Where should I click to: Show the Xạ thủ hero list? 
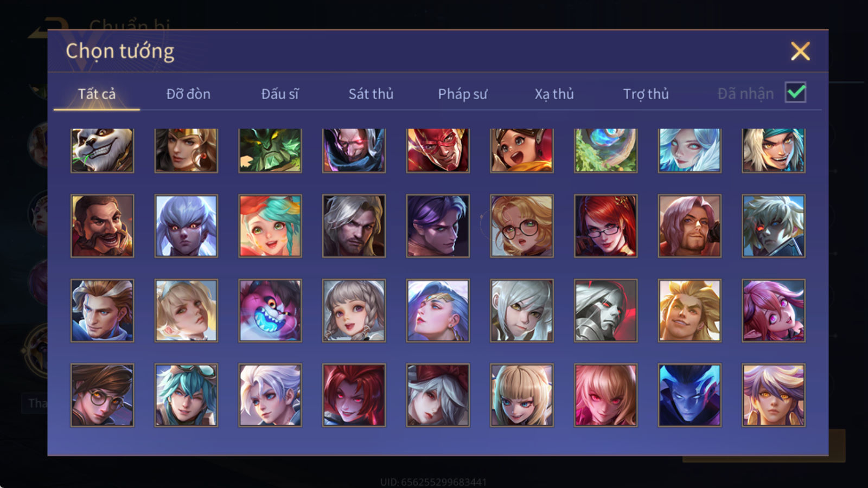554,94
